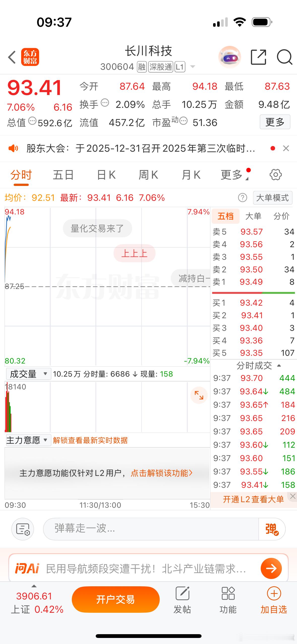Viewport: 297px width, 644px height.
Task: Tap the orange arrow on 问Ai banner
Action: 271,568
